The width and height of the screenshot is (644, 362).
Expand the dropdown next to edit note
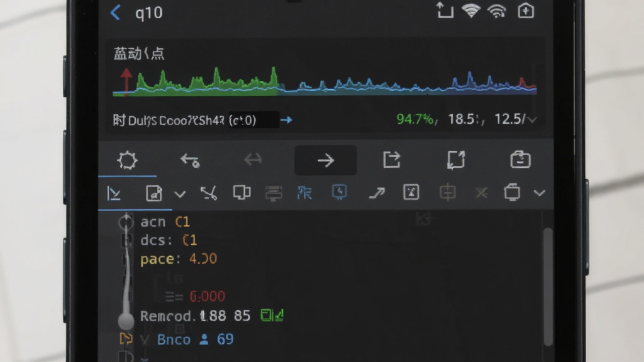pos(180,194)
